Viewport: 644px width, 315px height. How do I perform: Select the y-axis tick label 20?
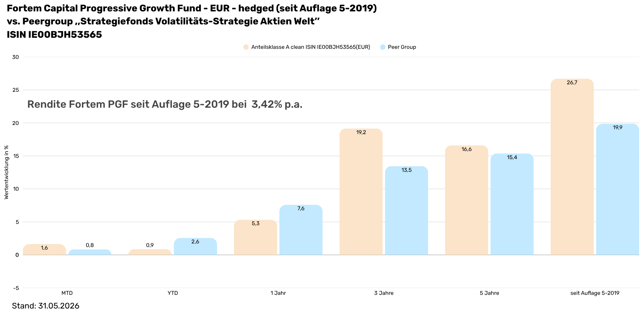coord(16,123)
